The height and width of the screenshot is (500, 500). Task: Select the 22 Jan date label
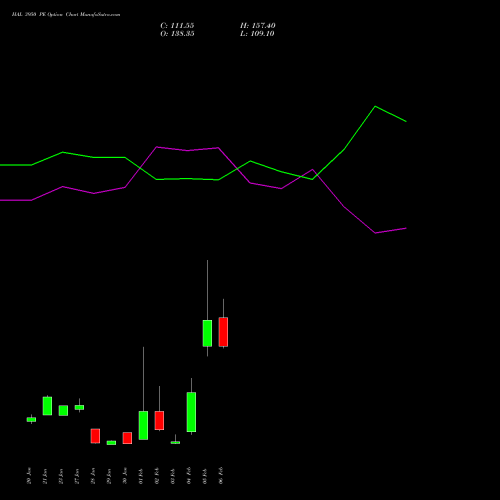61,476
